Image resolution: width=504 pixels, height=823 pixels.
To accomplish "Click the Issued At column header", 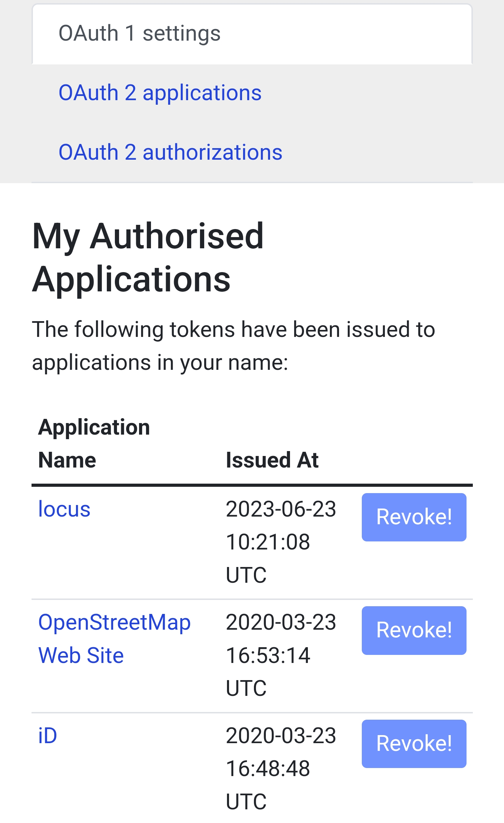I will click(x=272, y=460).
